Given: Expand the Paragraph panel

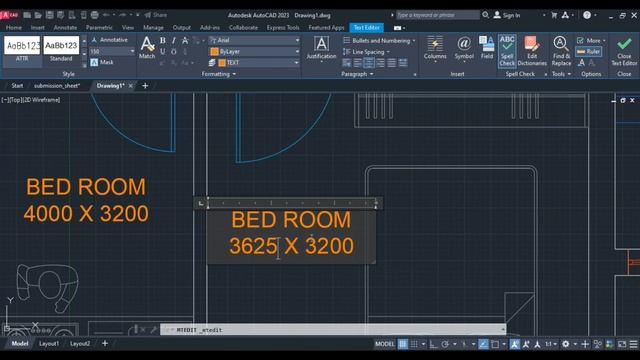Looking at the screenshot, I should click(357, 74).
